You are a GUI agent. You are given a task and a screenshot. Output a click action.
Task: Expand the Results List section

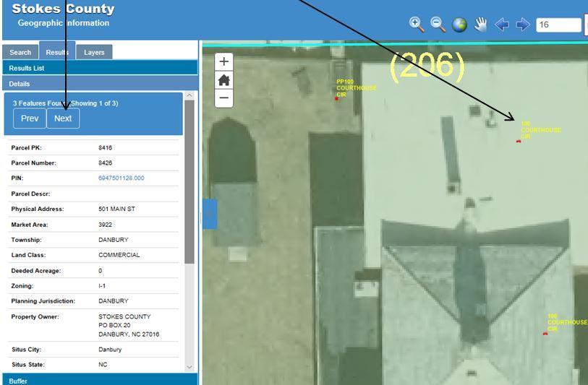(x=99, y=68)
